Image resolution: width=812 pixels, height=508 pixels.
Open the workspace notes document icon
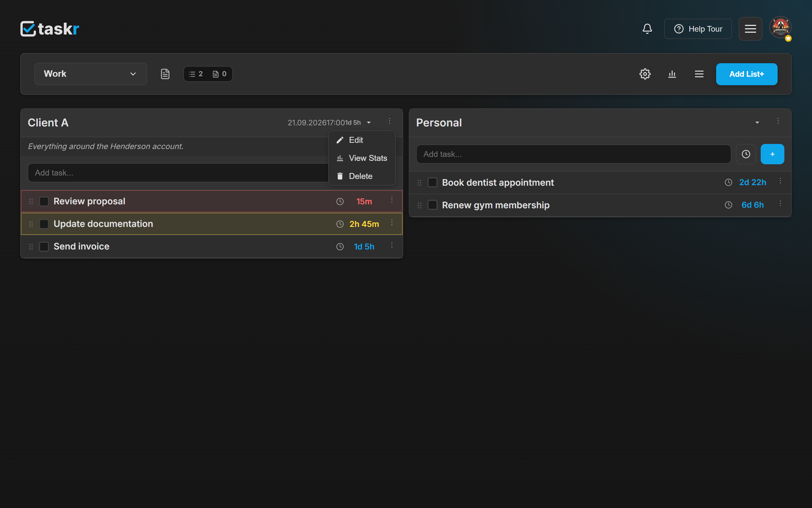[x=165, y=74]
